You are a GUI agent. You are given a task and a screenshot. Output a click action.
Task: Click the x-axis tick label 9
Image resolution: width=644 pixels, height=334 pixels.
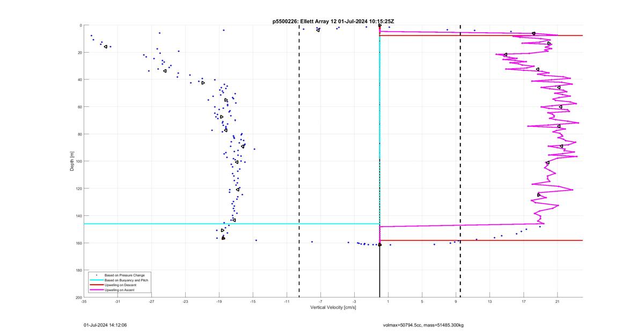(456, 302)
